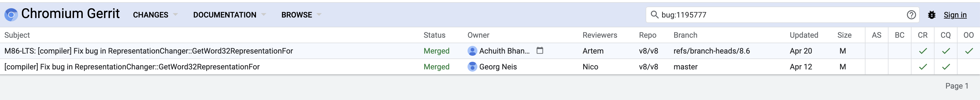Expand the DOCUMENTATION dropdown menu
Viewport: 980px width, 100px height.
point(229,15)
